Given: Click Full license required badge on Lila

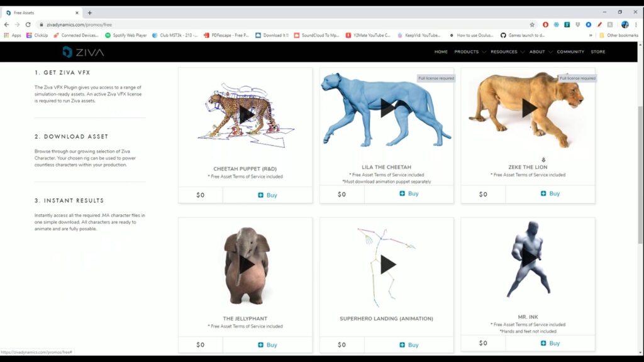Looking at the screenshot, I should (x=436, y=78).
